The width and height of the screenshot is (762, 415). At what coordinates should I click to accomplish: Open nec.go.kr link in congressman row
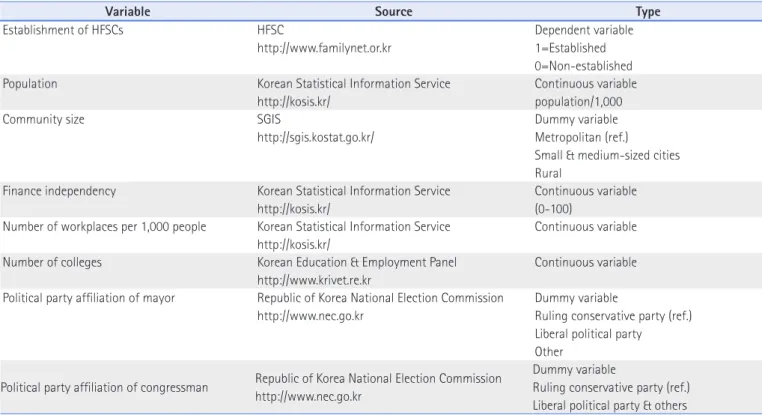pyautogui.click(x=308, y=397)
